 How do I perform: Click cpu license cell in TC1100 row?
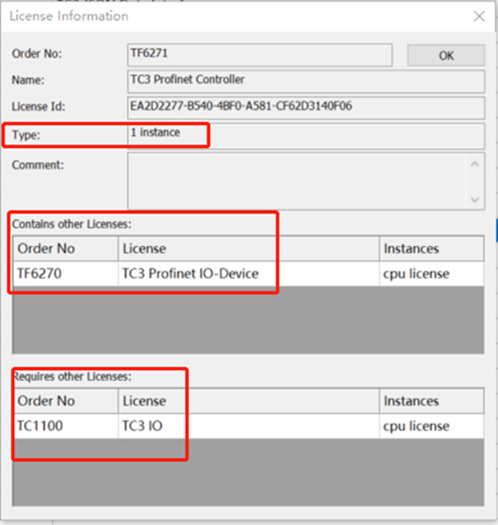pos(432,426)
